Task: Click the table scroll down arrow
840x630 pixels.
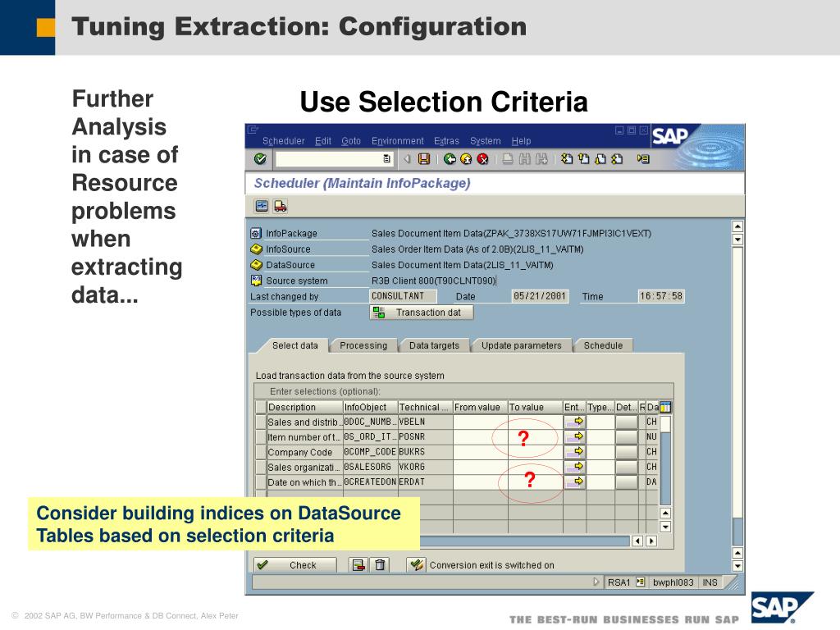Action: 665,527
